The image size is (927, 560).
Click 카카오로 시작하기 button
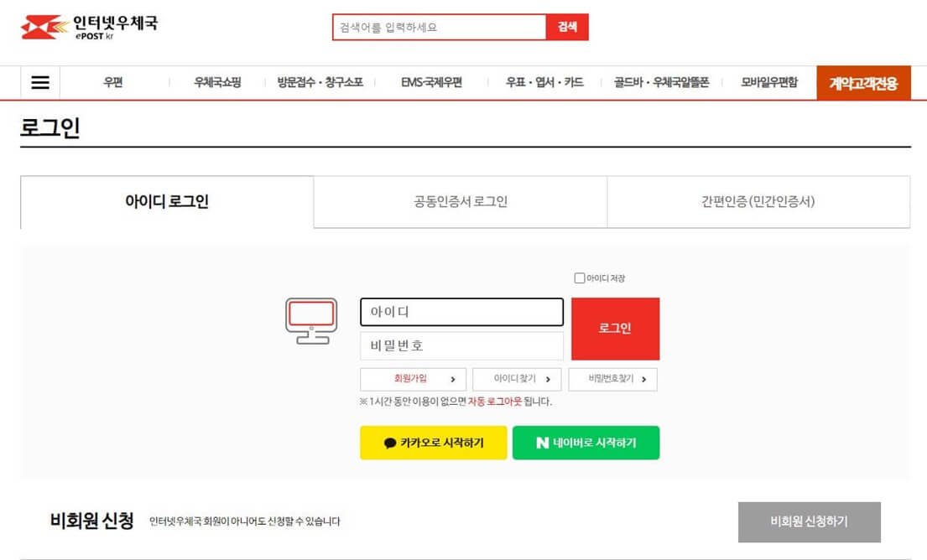coord(434,443)
